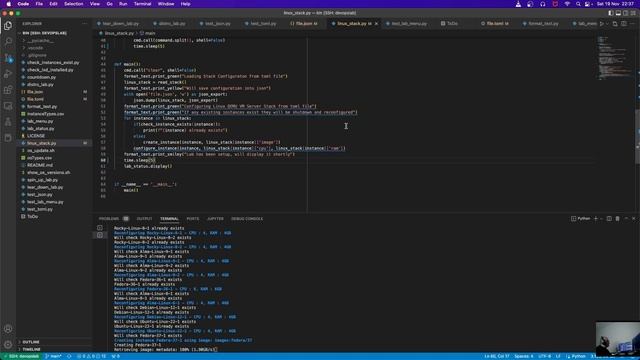
Task: Switch to the PORTS panel tab
Action: click(193, 219)
